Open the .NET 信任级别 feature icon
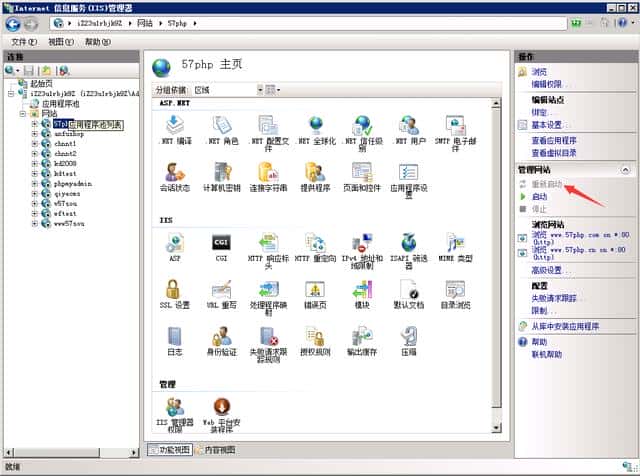 pos(362,125)
